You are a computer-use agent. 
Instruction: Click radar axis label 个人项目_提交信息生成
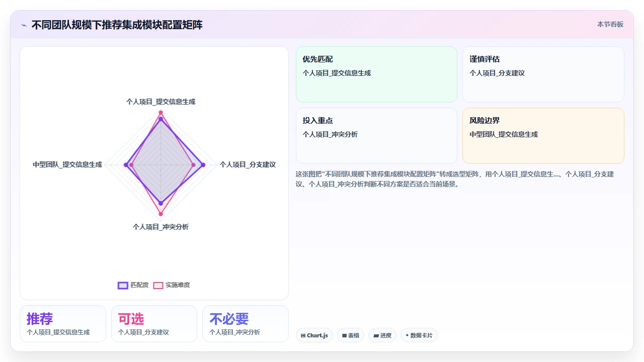point(160,102)
